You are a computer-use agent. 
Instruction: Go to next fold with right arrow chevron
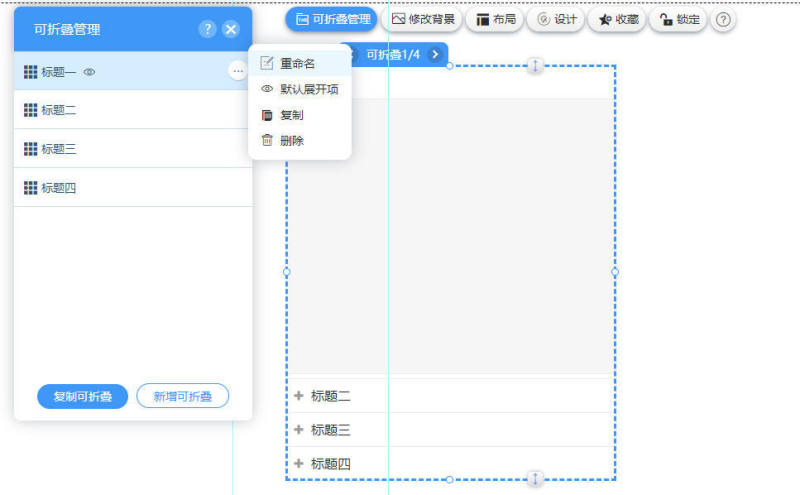point(435,55)
